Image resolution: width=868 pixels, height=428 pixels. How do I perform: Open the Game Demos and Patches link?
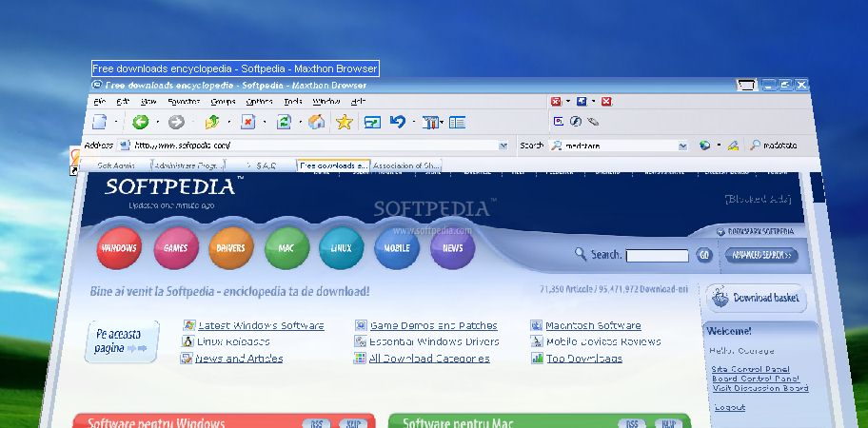[433, 325]
